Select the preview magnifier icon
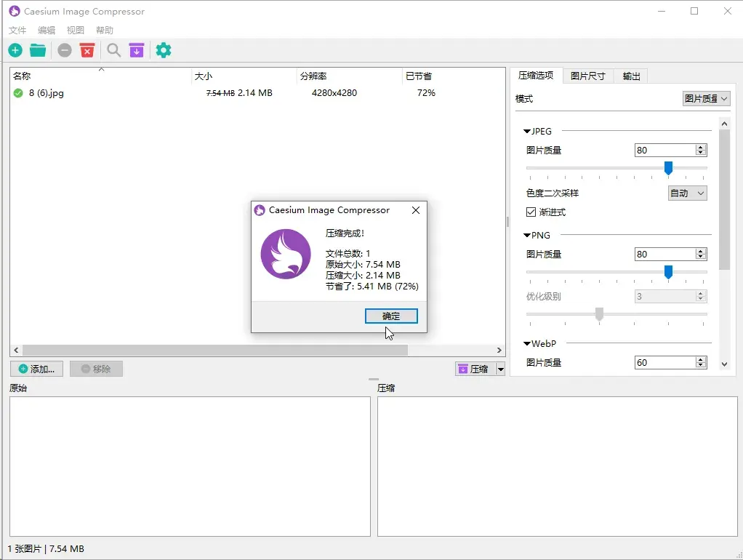The image size is (743, 560). pos(113,50)
